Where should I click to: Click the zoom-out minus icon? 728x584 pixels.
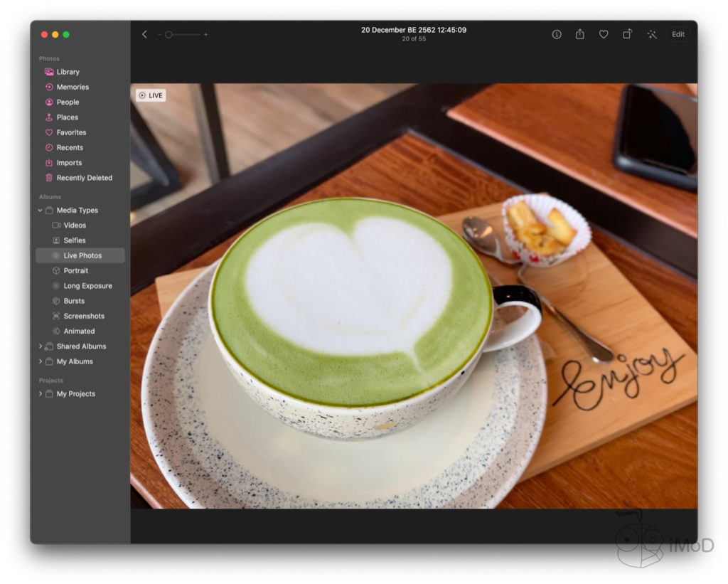[160, 35]
